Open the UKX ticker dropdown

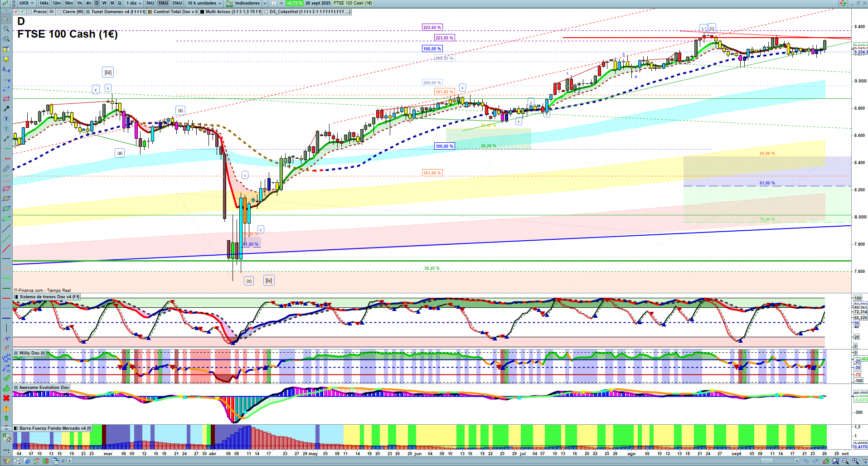26,3
